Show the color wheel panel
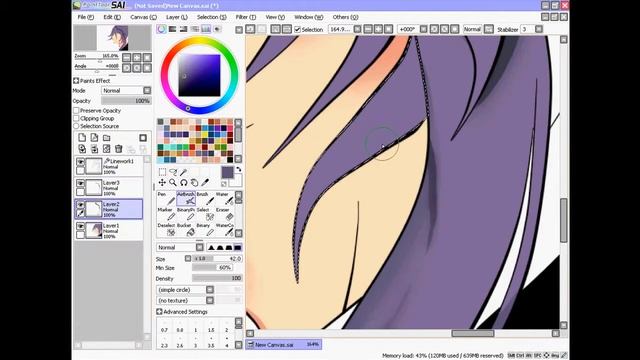This screenshot has height=360, width=640. [x=162, y=29]
